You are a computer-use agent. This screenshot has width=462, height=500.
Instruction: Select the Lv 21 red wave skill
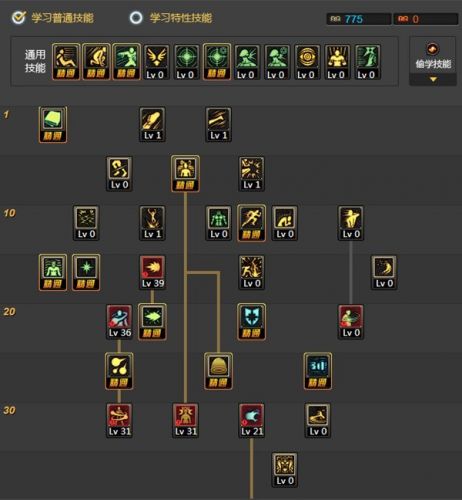pos(252,420)
